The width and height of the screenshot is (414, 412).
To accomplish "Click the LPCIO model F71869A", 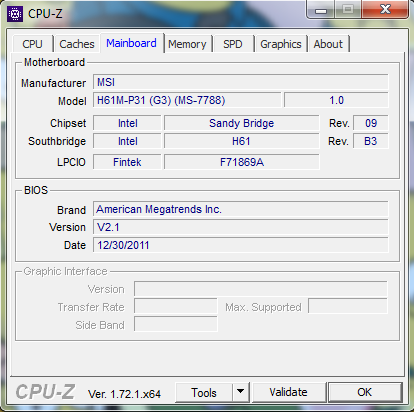I will click(x=242, y=162).
